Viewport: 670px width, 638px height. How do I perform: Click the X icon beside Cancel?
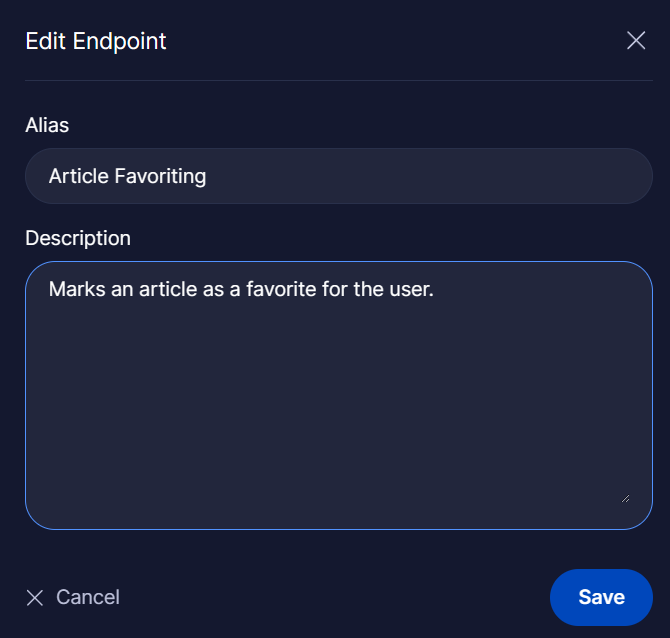[35, 598]
